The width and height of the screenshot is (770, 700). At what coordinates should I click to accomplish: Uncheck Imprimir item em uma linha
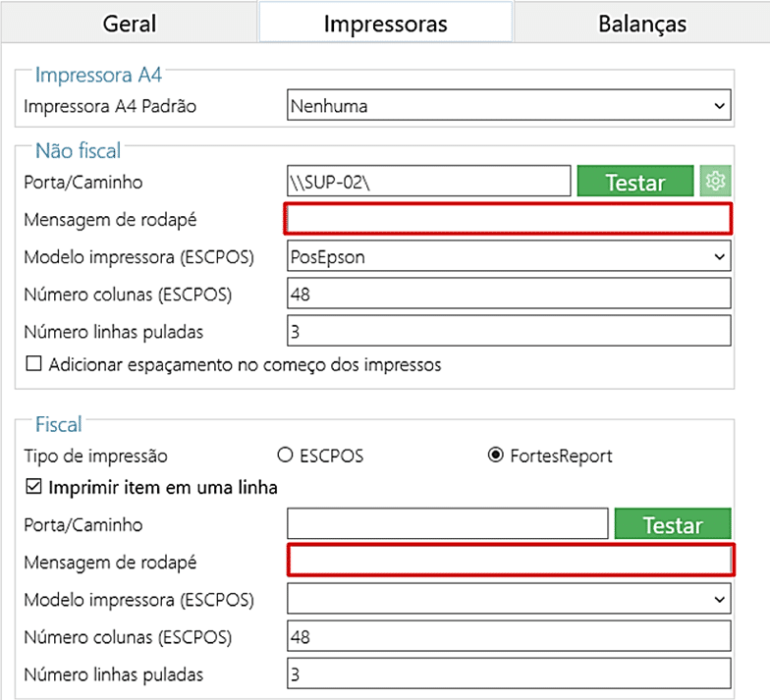(34, 488)
